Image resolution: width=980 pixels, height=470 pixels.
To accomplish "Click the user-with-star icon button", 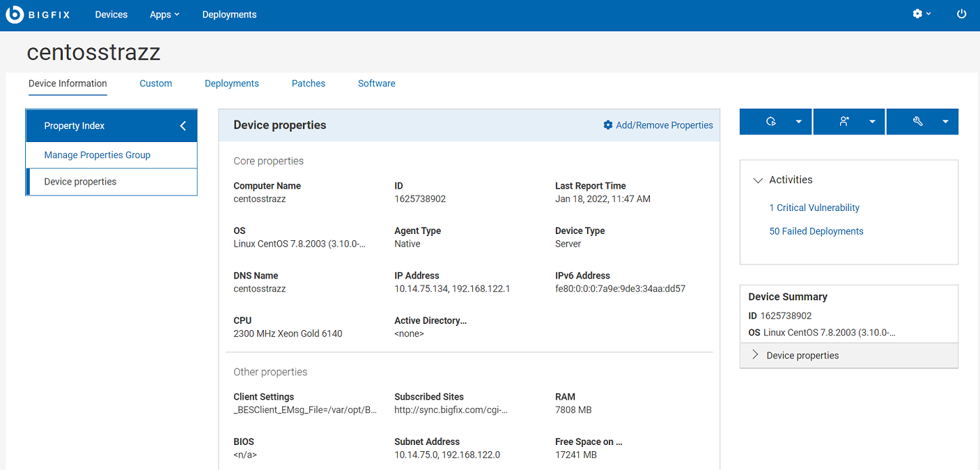I will click(844, 122).
